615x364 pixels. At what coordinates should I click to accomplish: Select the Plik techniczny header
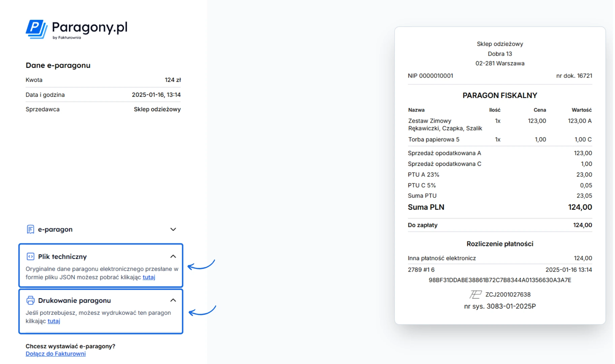pos(62,257)
